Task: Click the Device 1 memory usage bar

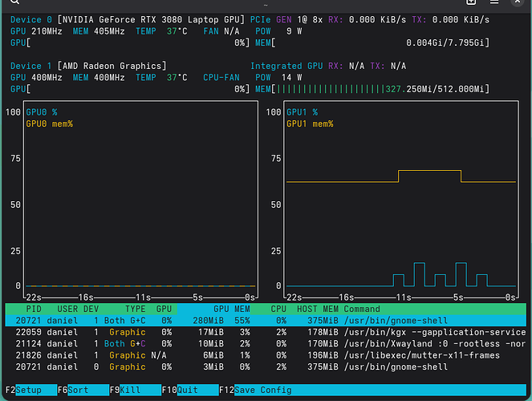Action: coord(381,89)
